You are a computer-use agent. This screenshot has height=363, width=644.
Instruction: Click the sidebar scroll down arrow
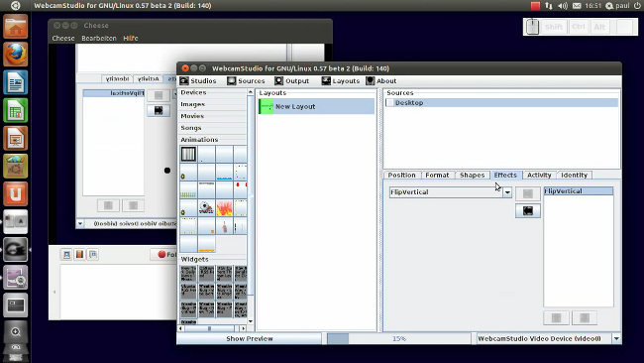pos(251,321)
